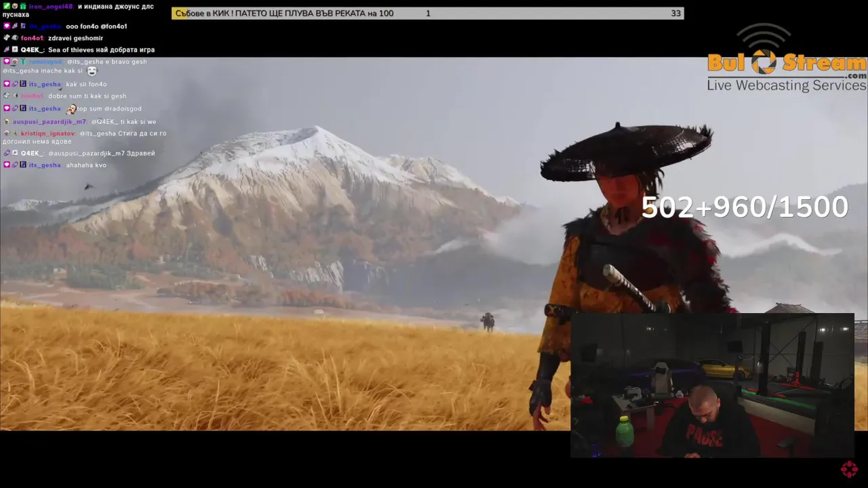Click the goal value '33' on the bar
This screenshot has height=488, width=868.
point(675,13)
